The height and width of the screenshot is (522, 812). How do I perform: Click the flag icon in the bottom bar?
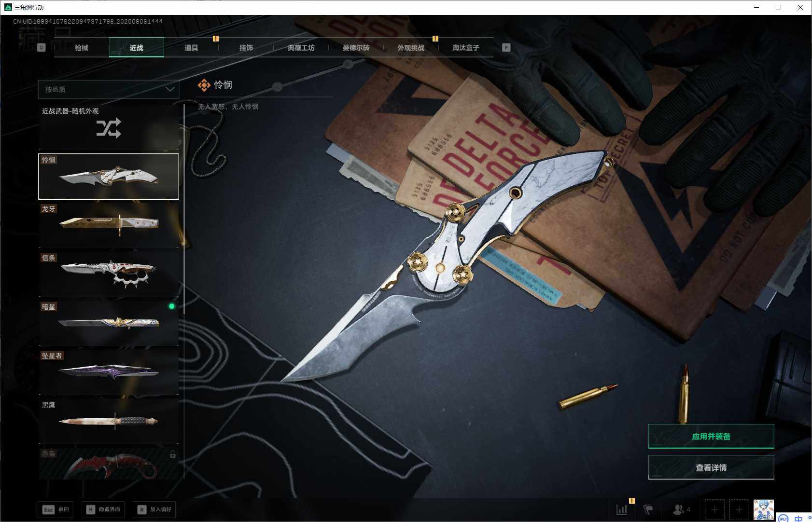648,509
